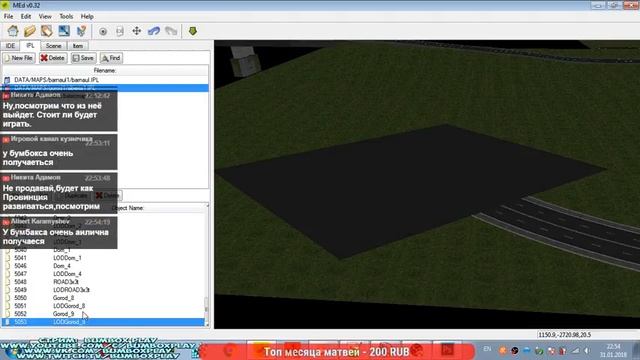Click the coordinates readout in status bar
This screenshot has width=640, height=360.
pos(564,335)
